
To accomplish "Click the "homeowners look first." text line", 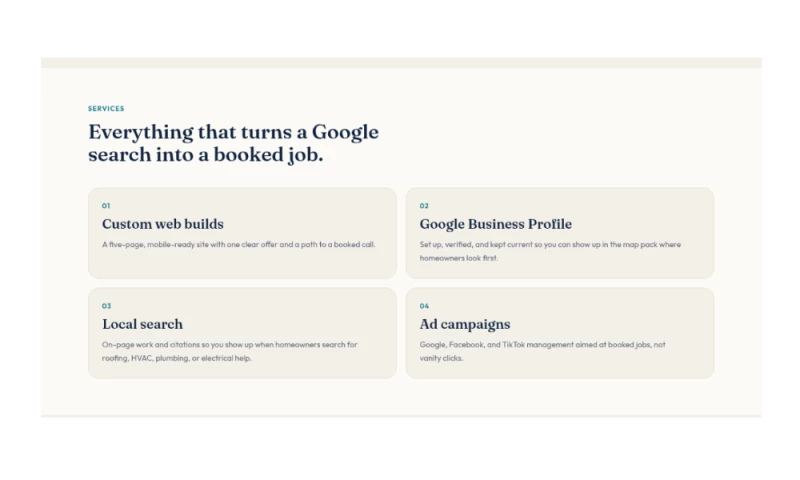I will tap(459, 258).
